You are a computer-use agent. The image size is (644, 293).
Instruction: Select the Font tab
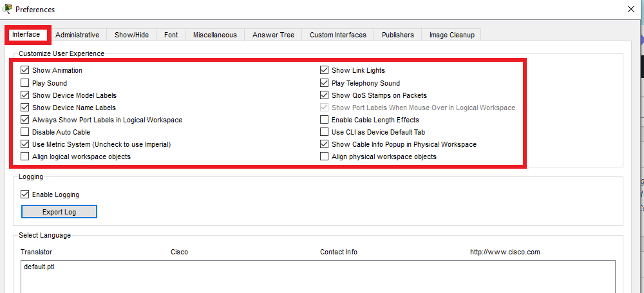click(x=171, y=35)
